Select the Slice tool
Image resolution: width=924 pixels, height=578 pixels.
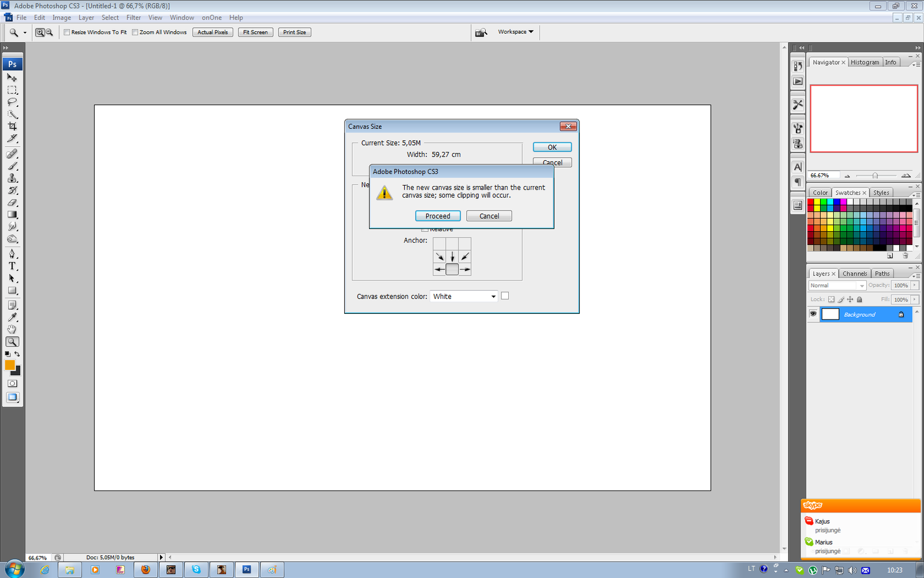coord(12,139)
